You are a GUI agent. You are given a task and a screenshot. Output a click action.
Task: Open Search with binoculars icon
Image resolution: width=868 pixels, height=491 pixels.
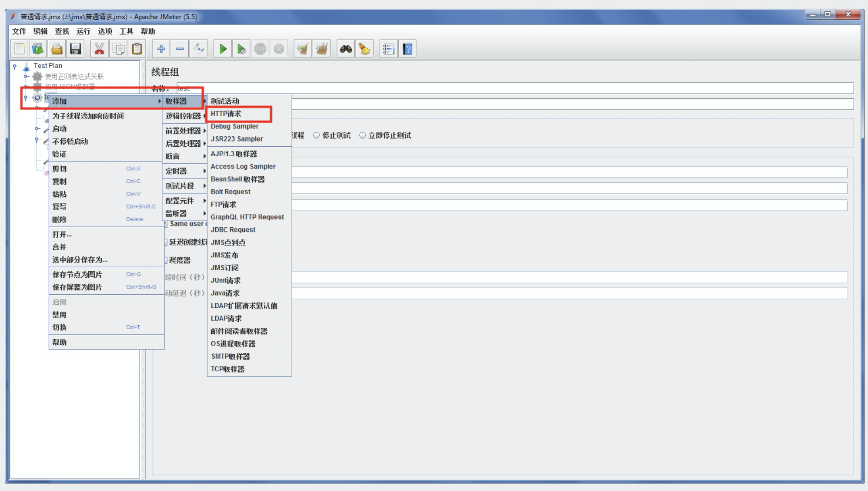pos(346,49)
